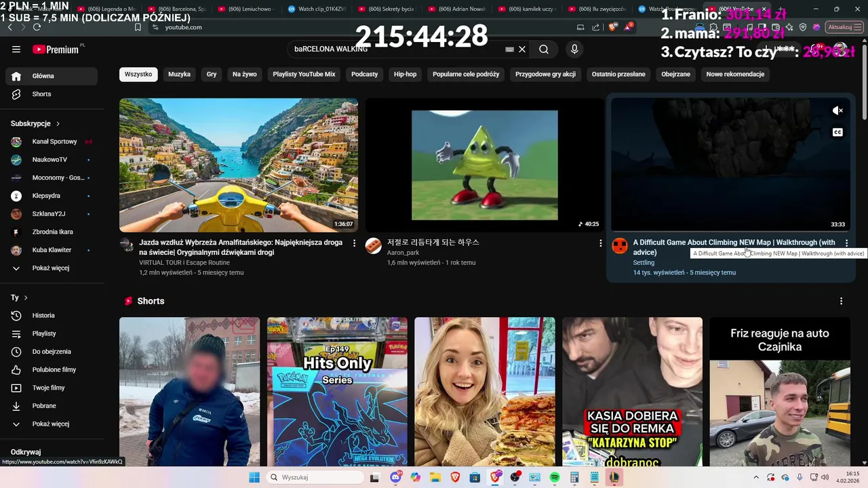Expand Pokaż więcej under Pobrane
Viewport: 868px width, 488px height.
click(x=52, y=424)
